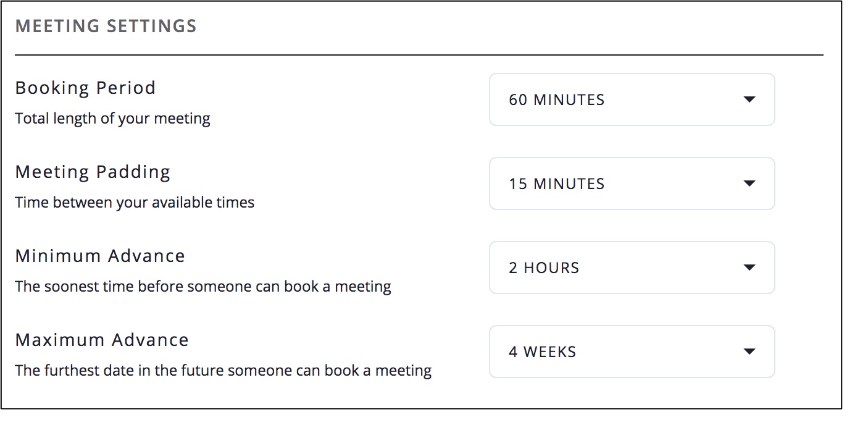868x435 pixels.
Task: Click the Booking Period dropdown arrow
Action: [x=749, y=100]
